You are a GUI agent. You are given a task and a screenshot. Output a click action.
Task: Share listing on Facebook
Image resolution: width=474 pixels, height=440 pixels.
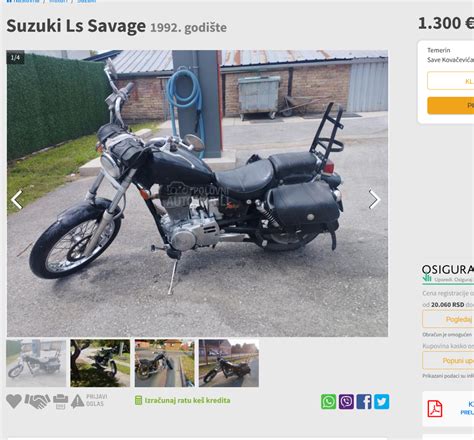tap(364, 402)
